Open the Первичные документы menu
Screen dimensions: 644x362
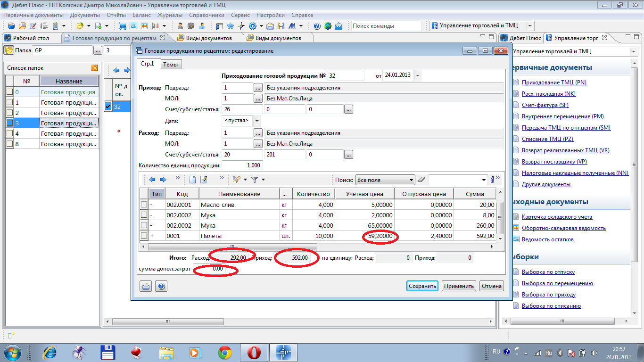[33, 15]
